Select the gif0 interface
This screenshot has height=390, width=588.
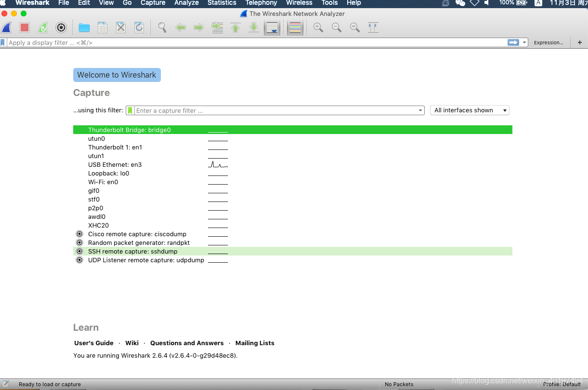point(293,190)
